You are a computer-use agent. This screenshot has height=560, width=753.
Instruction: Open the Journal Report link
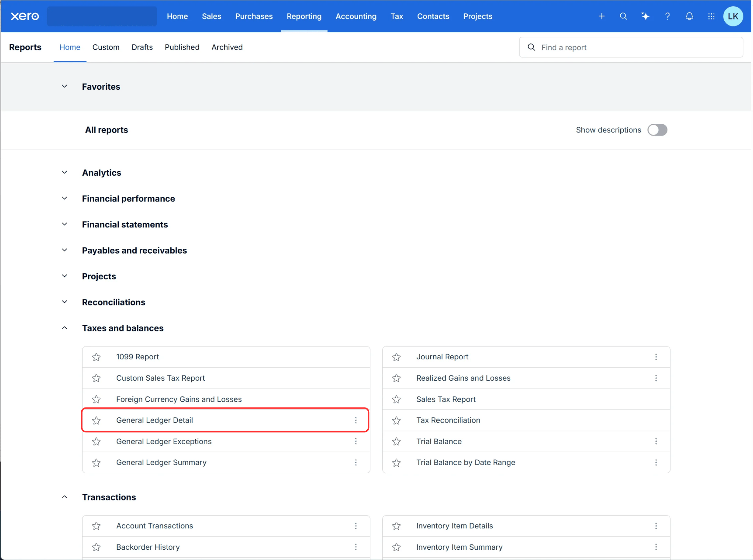(442, 357)
